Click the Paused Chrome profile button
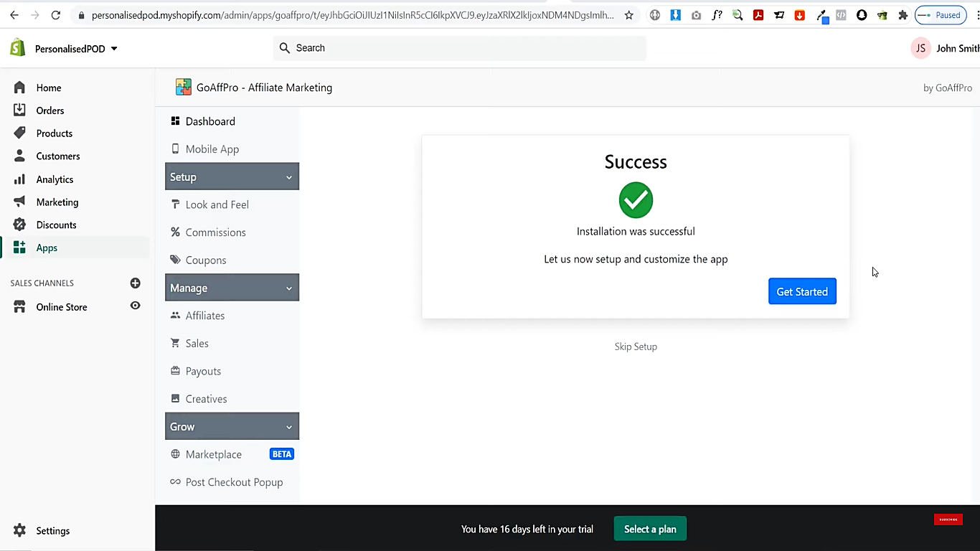 click(941, 15)
